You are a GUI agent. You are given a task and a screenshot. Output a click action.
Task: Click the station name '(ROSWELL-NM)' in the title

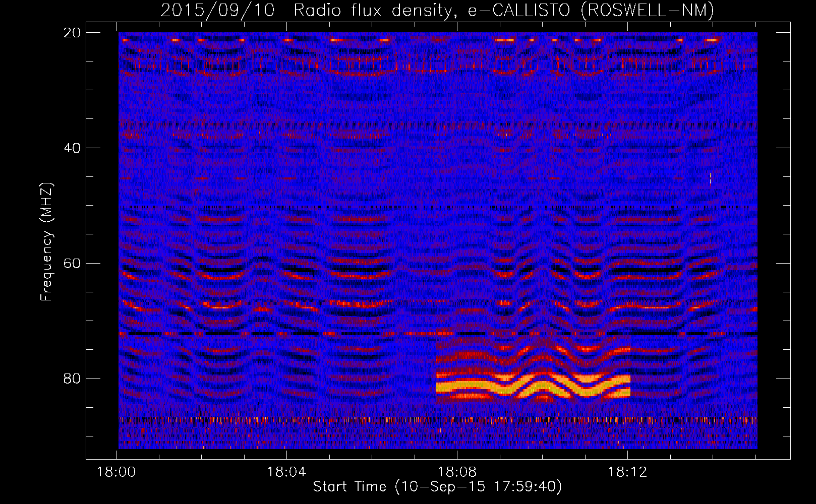click(x=647, y=10)
